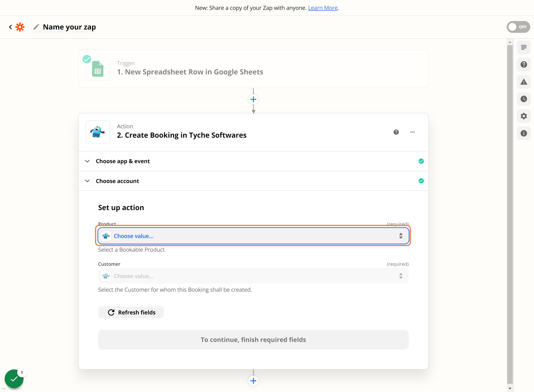Click the scrollbar down arrow

coord(510,389)
